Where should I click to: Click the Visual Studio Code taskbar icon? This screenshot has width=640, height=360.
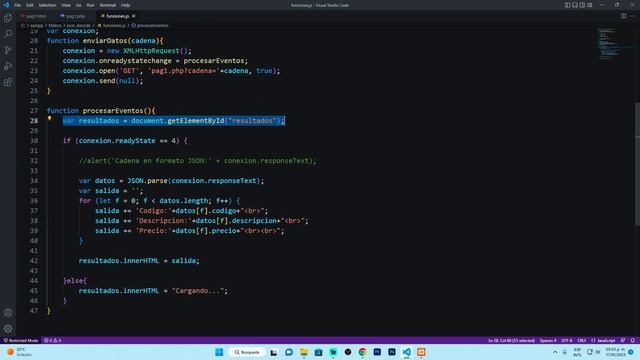pos(407,352)
